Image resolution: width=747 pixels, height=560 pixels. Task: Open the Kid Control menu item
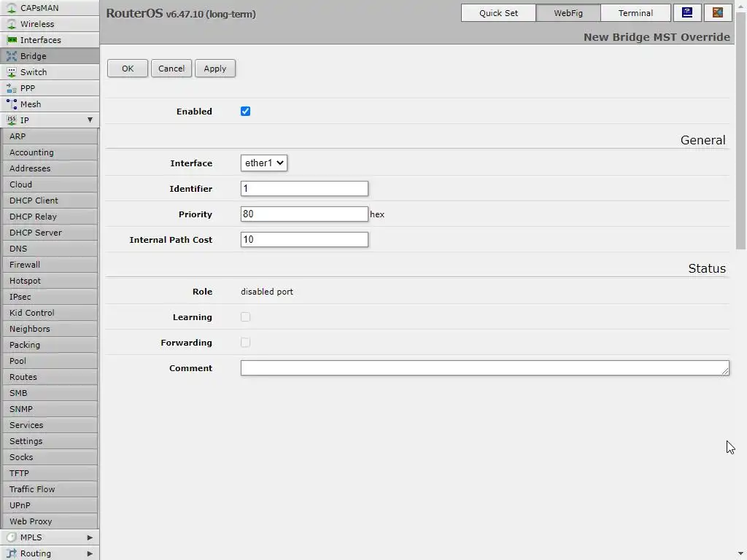[50, 313]
